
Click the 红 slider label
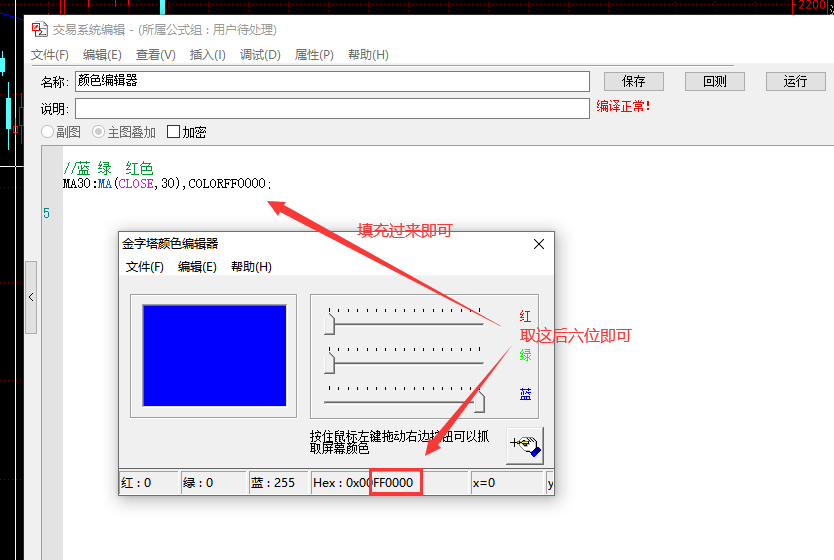pyautogui.click(x=525, y=316)
